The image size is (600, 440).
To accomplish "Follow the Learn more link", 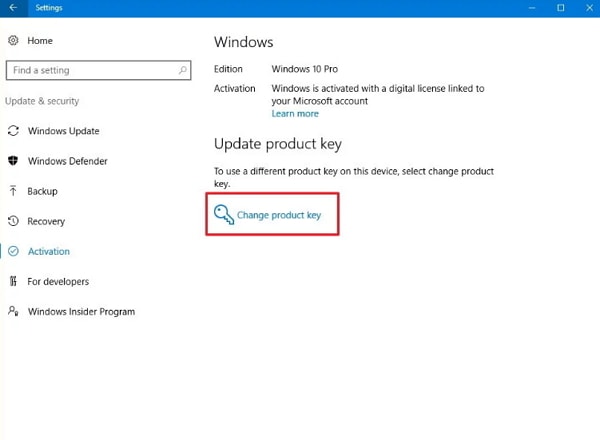I will (295, 114).
